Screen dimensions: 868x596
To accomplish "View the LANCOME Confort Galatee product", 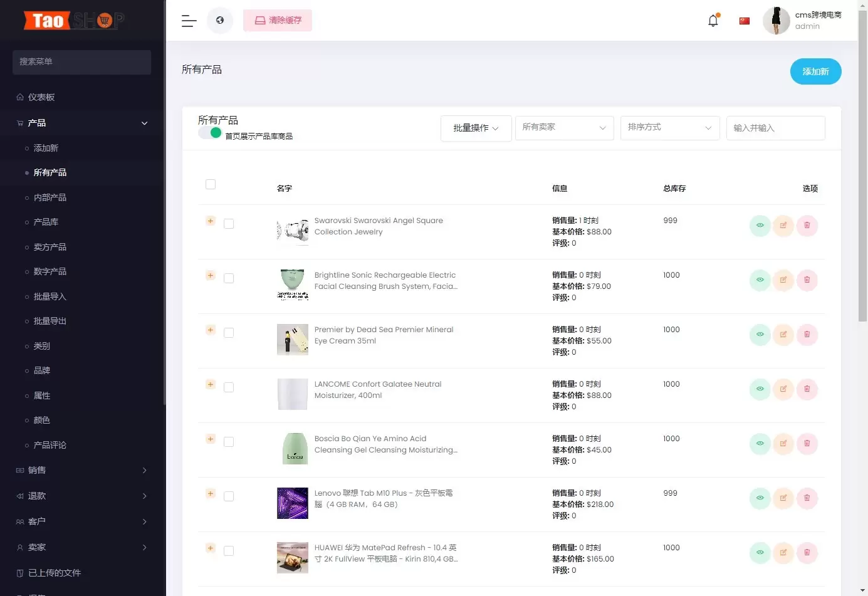I will click(x=760, y=389).
